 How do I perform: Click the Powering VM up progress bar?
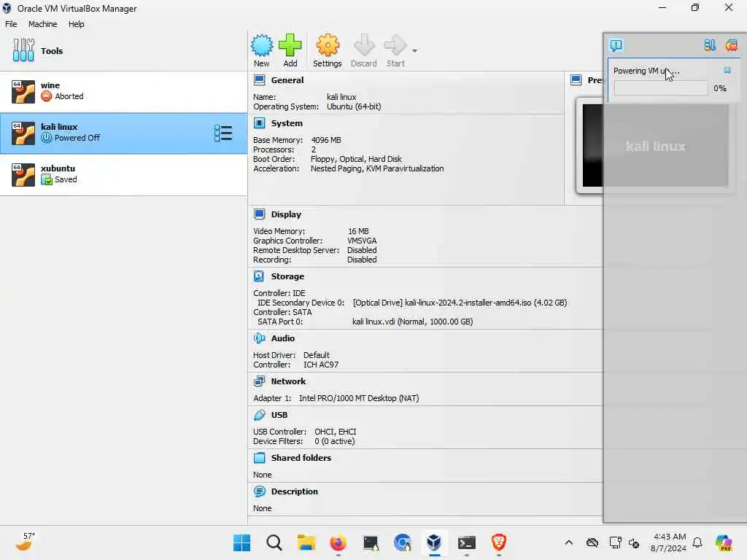(661, 88)
